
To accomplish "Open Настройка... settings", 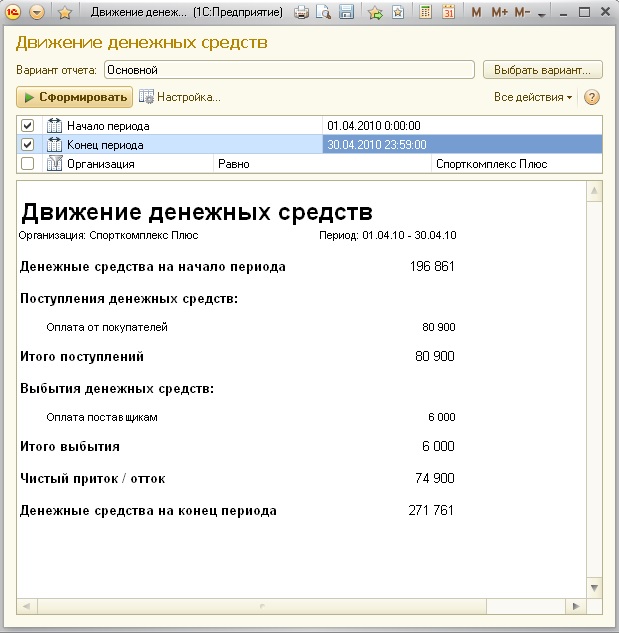I will [x=180, y=97].
